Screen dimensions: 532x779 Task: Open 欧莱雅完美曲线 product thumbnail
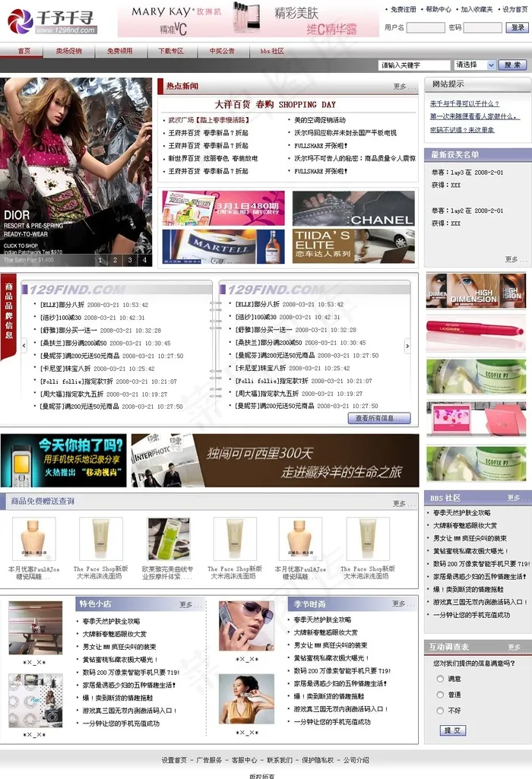pos(169,539)
